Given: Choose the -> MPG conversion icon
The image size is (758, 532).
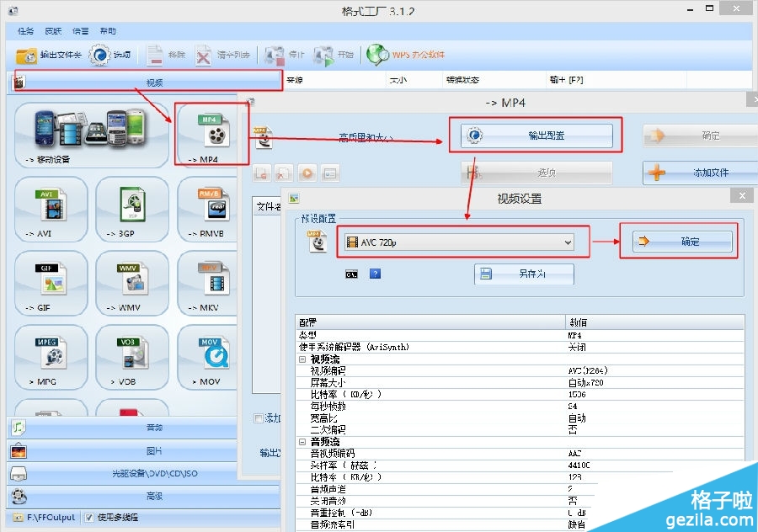Looking at the screenshot, I should [x=51, y=357].
